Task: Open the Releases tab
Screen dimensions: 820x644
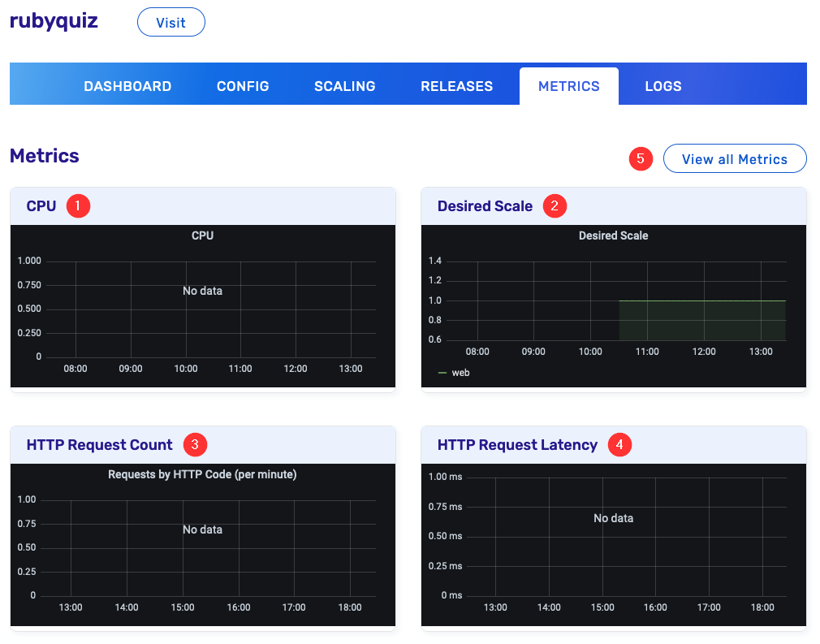Action: [456, 86]
